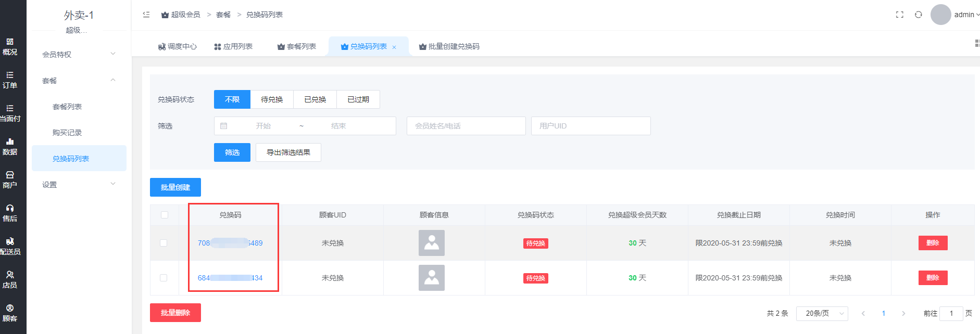Screen dimensions: 980x334
Task: Switch to the 批量创建兑换码 tab
Action: [x=449, y=46]
